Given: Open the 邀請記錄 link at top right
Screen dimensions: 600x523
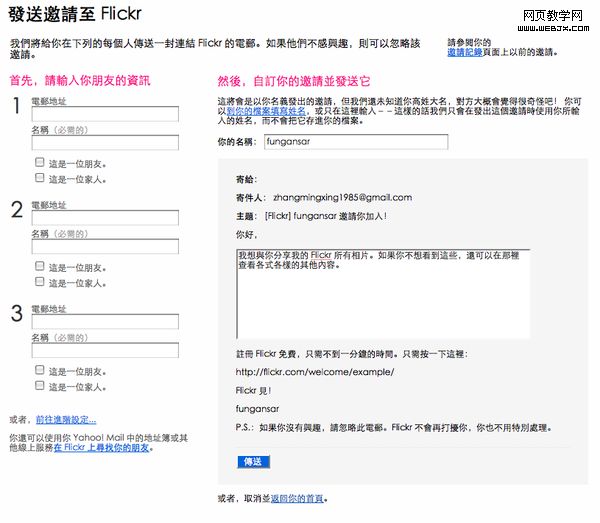Looking at the screenshot, I should point(465,52).
